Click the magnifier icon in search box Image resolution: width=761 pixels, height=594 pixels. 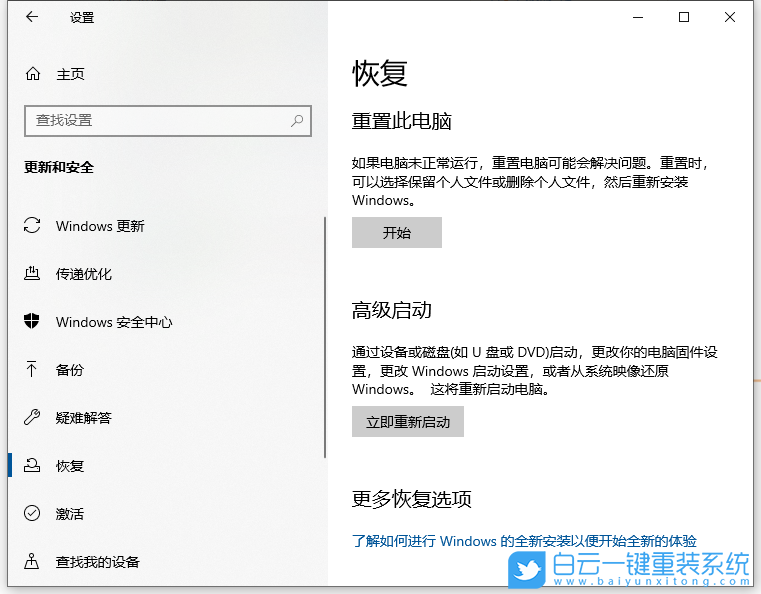[297, 120]
